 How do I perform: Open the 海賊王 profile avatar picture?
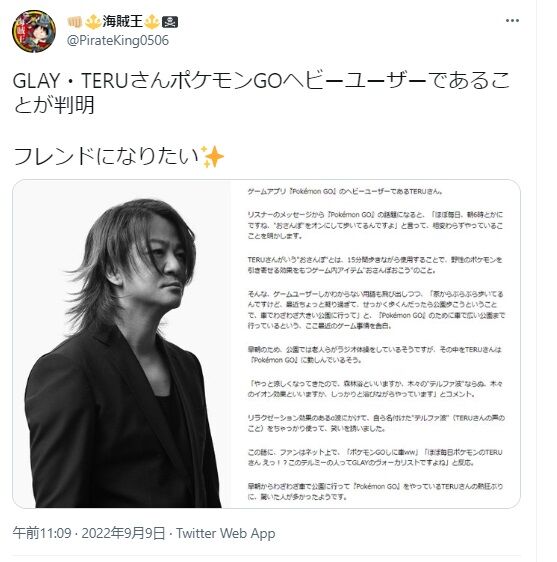[34, 31]
